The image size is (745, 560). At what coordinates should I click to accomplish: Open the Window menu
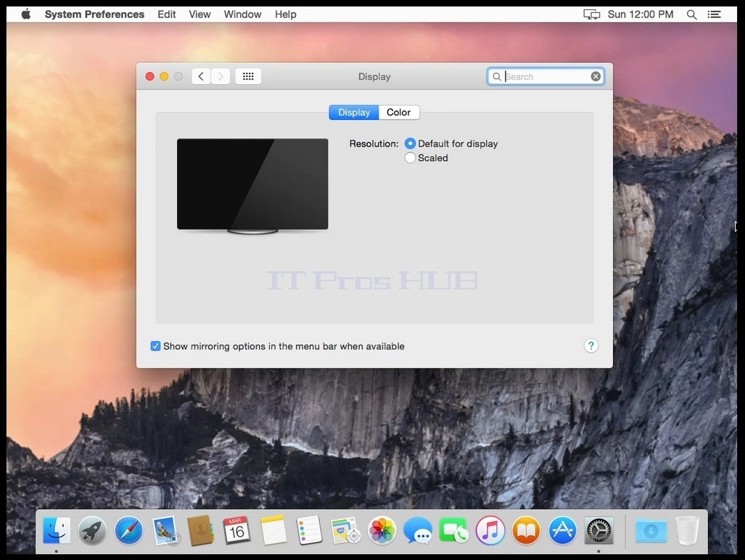[242, 15]
